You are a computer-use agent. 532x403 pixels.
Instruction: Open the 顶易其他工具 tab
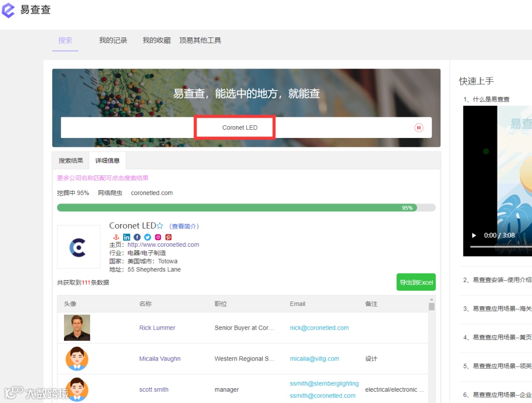pos(200,40)
